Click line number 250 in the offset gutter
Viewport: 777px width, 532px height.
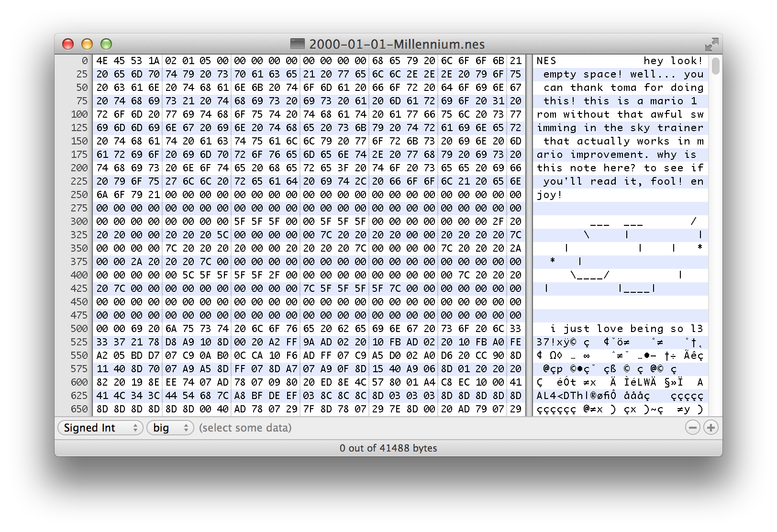tap(79, 195)
